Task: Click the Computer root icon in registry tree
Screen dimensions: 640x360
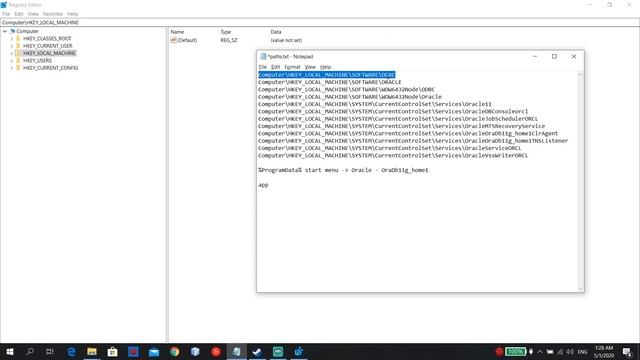Action: point(13,31)
